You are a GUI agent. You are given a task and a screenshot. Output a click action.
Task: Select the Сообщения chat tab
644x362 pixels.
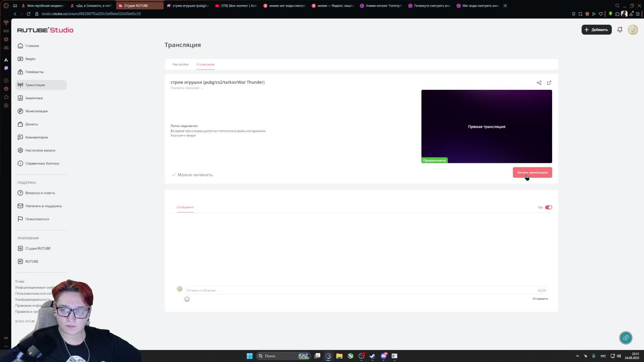click(x=185, y=207)
